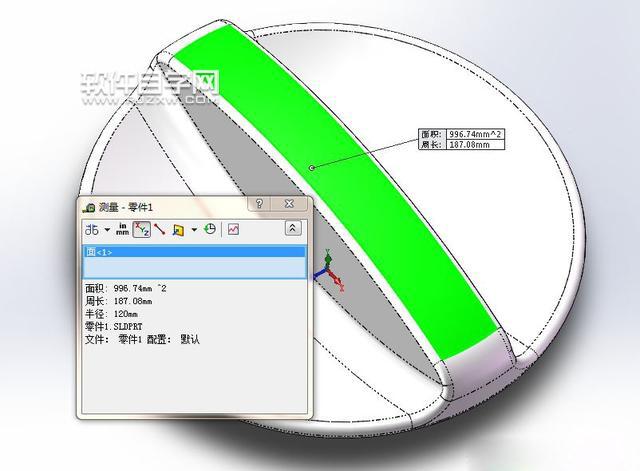Screen dimensions: 640x471
Task: Click the callout 面积 996.74mm^2 value
Action: [475, 134]
